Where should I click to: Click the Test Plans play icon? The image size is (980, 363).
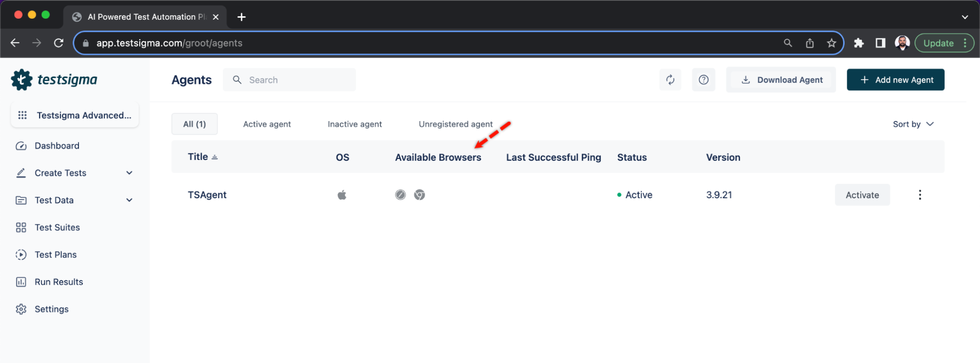21,255
